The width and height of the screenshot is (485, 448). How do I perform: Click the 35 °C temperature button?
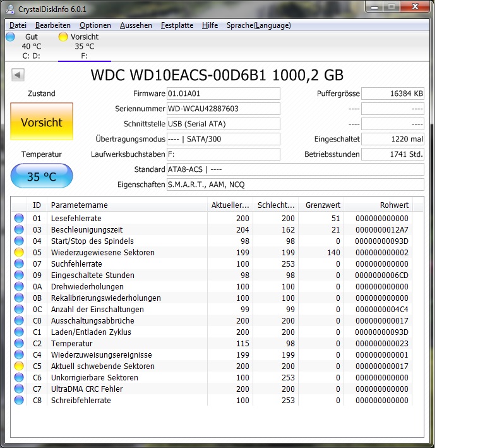pos(42,176)
